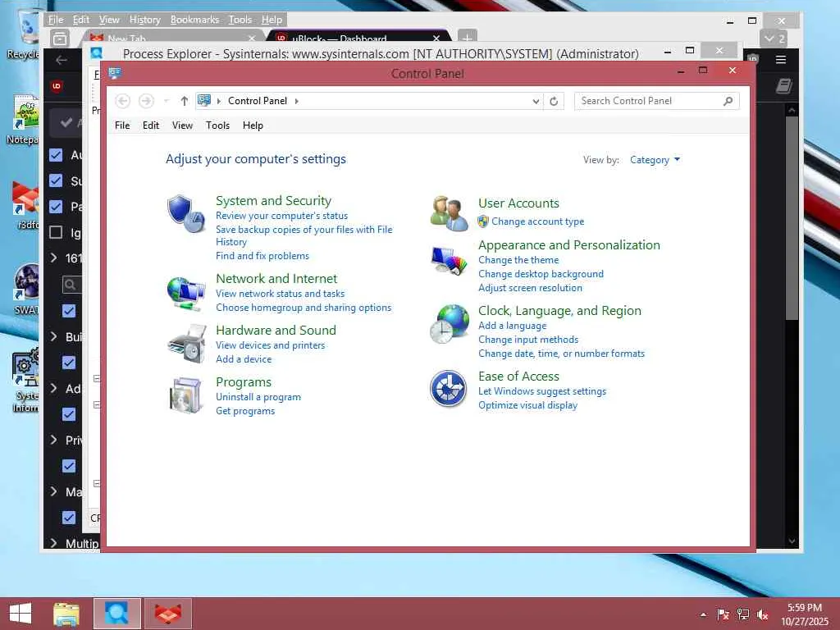
Task: Open Control Panel Edit menu
Action: click(151, 126)
